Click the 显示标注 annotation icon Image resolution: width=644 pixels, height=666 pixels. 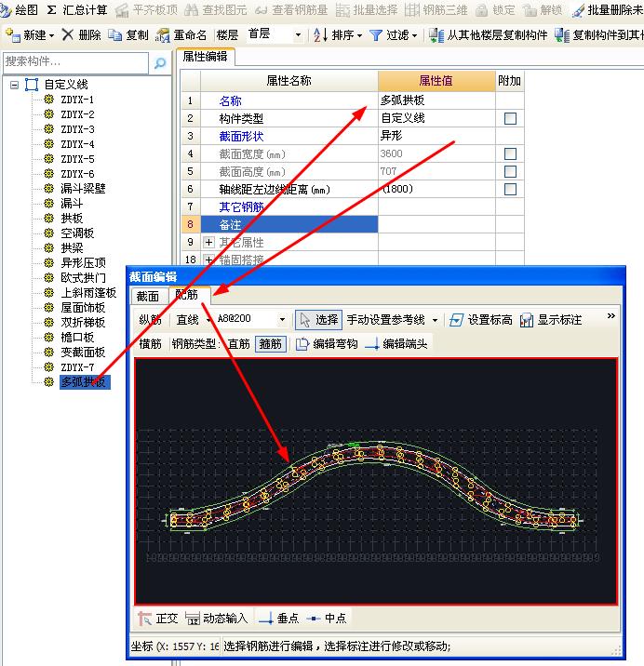526,320
